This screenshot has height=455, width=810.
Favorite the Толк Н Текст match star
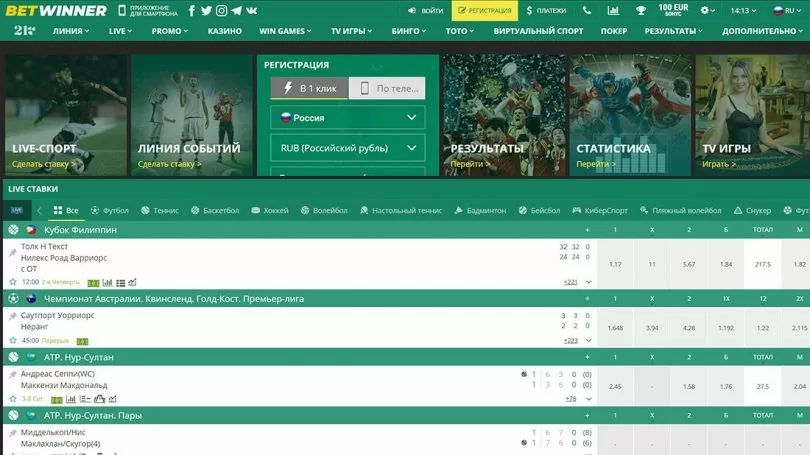tap(13, 282)
